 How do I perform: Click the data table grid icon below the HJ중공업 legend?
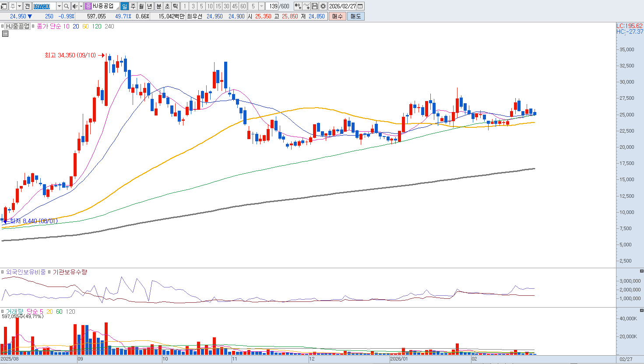click(5, 34)
